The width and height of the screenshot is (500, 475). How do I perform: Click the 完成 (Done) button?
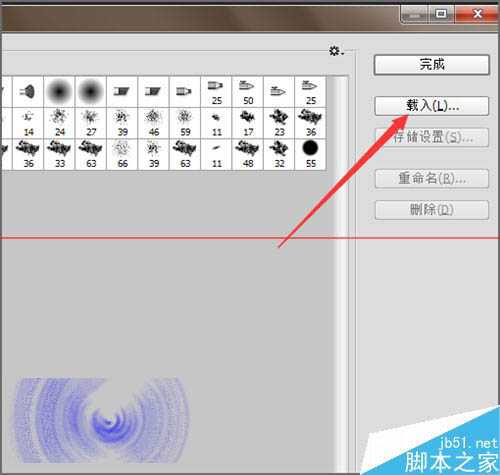click(x=432, y=65)
